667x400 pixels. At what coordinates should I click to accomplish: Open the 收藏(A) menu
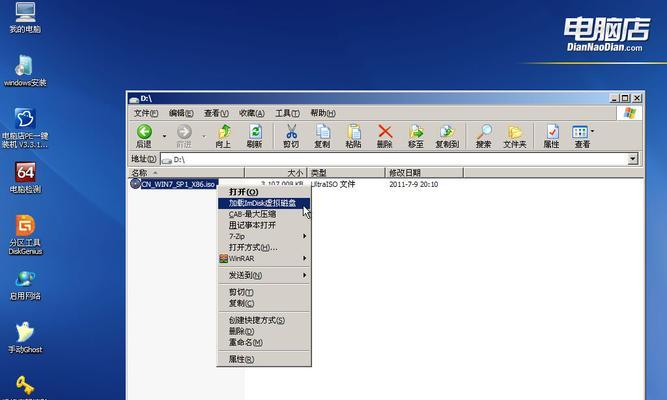251,113
